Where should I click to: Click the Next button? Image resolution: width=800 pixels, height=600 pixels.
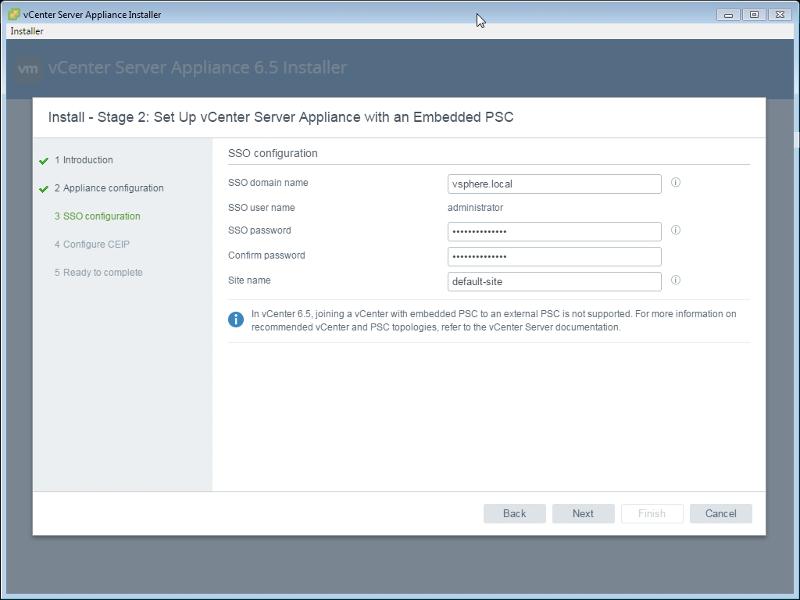click(x=583, y=513)
